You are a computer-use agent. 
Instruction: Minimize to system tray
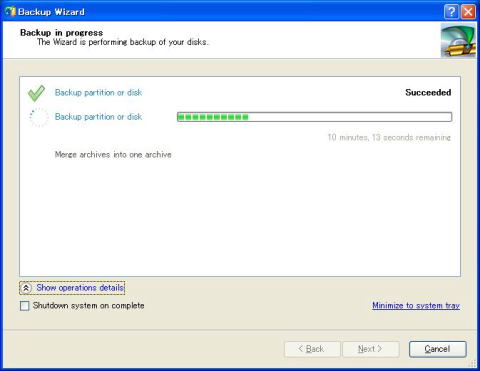point(416,305)
